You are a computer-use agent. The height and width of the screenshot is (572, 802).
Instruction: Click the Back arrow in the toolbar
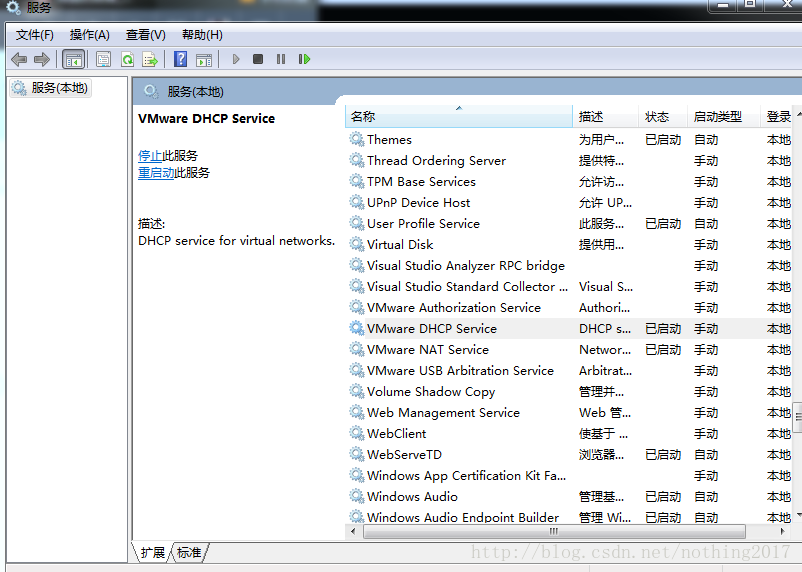point(19,59)
